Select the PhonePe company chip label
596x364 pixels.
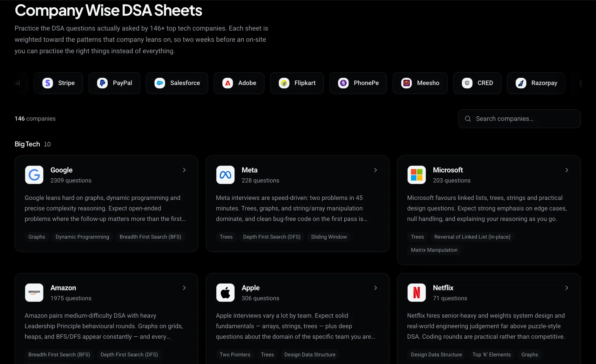click(366, 83)
